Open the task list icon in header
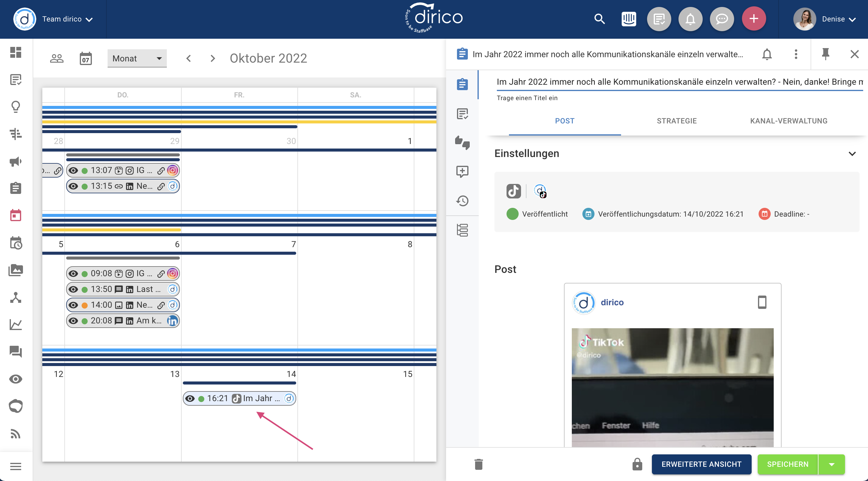 pyautogui.click(x=659, y=19)
